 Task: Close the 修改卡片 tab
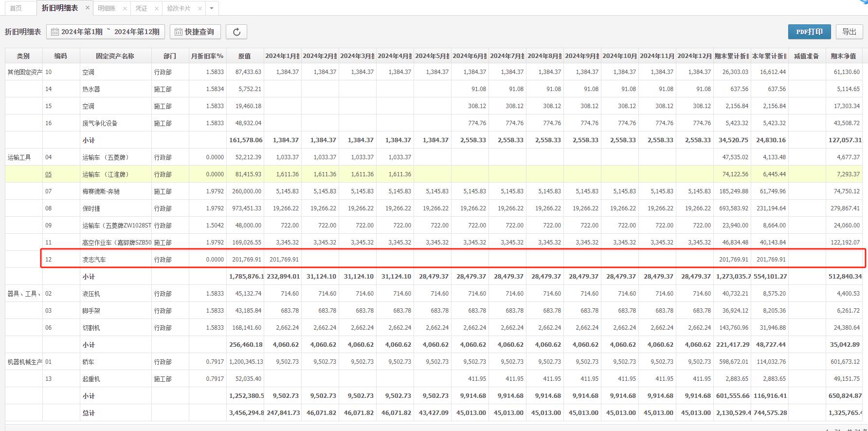200,8
